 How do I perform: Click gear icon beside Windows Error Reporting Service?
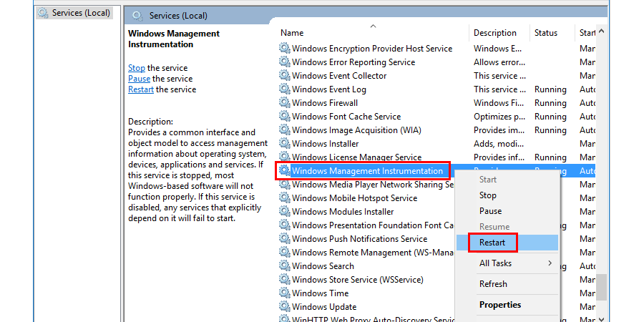point(284,62)
